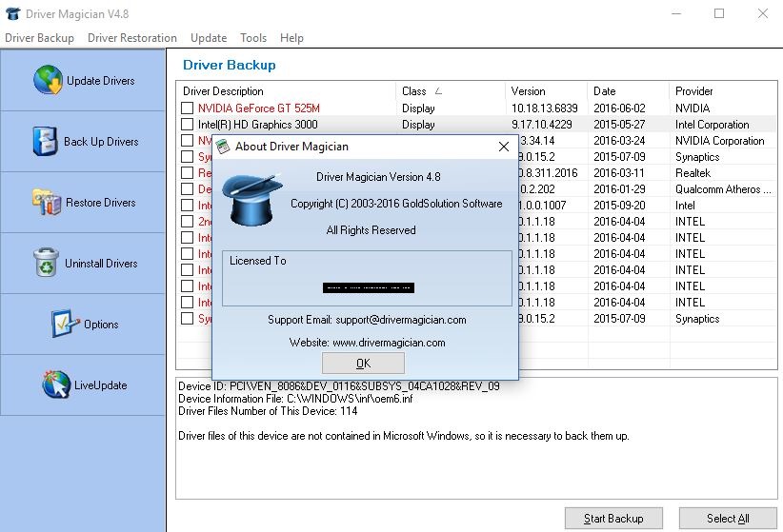Image resolution: width=783 pixels, height=532 pixels.
Task: Click the Restore Drivers folder icon
Action: pyautogui.click(x=47, y=202)
